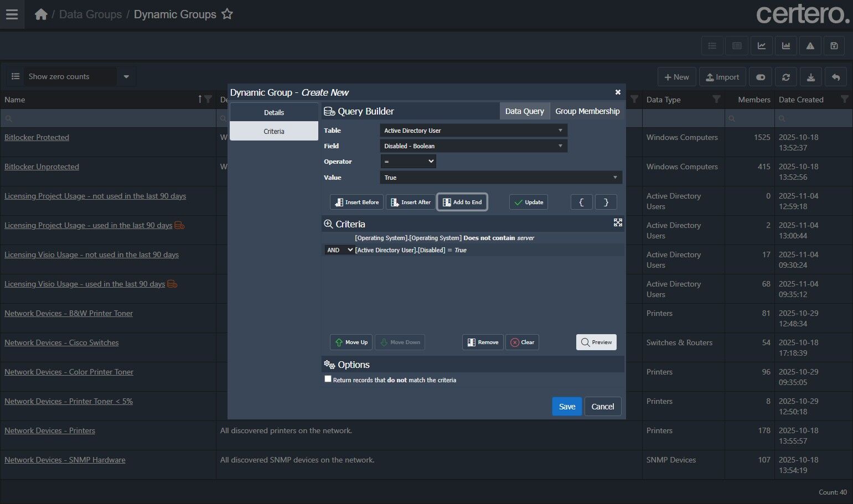Open the Show zero counts dropdown
Image resolution: width=853 pixels, height=504 pixels.
coord(126,77)
